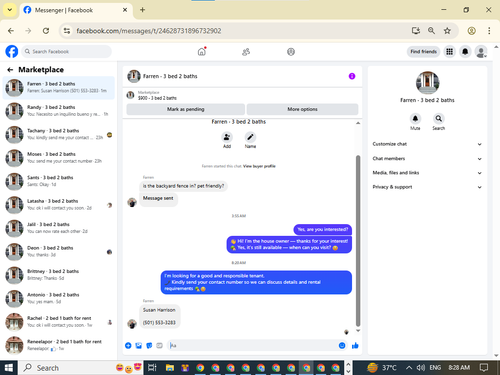Search in conversation magnifier icon
500x375 pixels.
tap(439, 119)
